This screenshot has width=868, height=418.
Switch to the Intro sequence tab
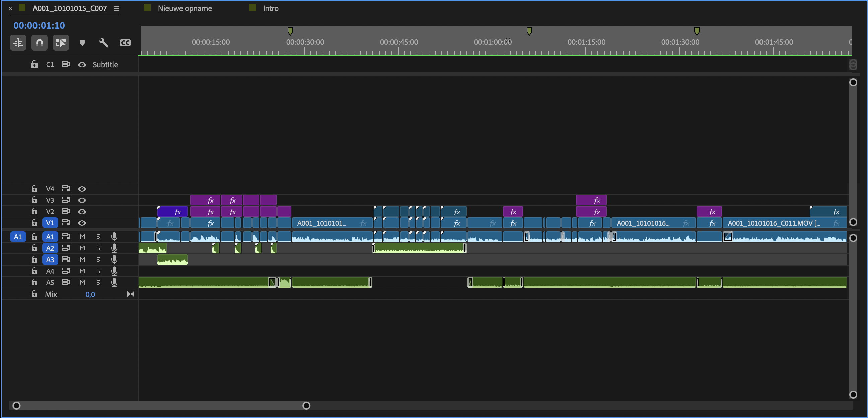click(271, 8)
